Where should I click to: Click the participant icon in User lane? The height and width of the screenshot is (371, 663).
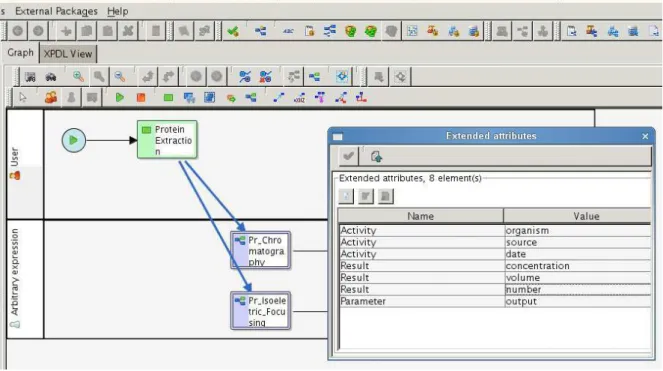tap(15, 175)
